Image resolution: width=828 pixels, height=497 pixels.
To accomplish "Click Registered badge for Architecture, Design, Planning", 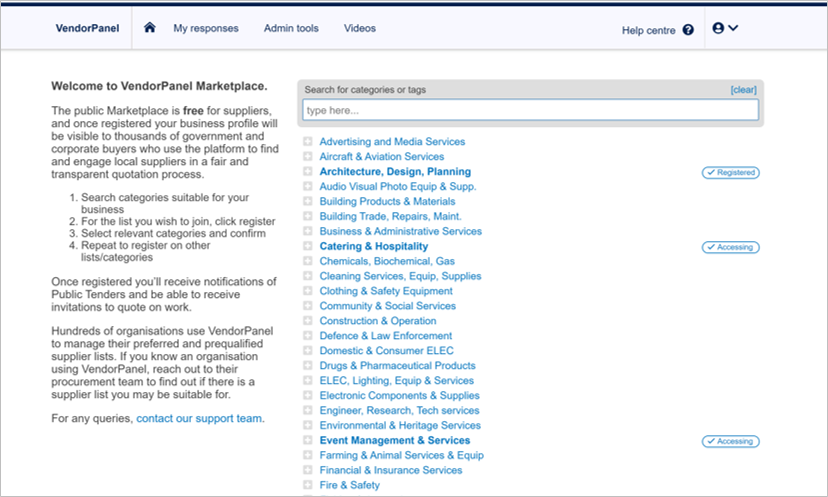I will (730, 173).
